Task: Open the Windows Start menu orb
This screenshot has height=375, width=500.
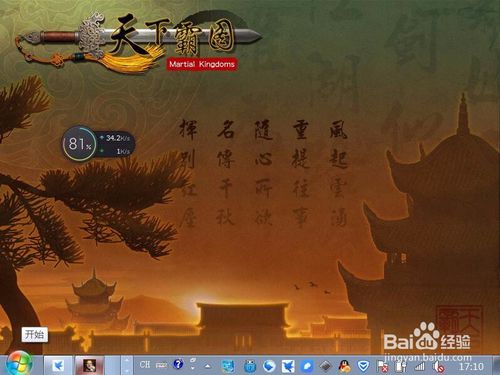Action: [x=19, y=364]
